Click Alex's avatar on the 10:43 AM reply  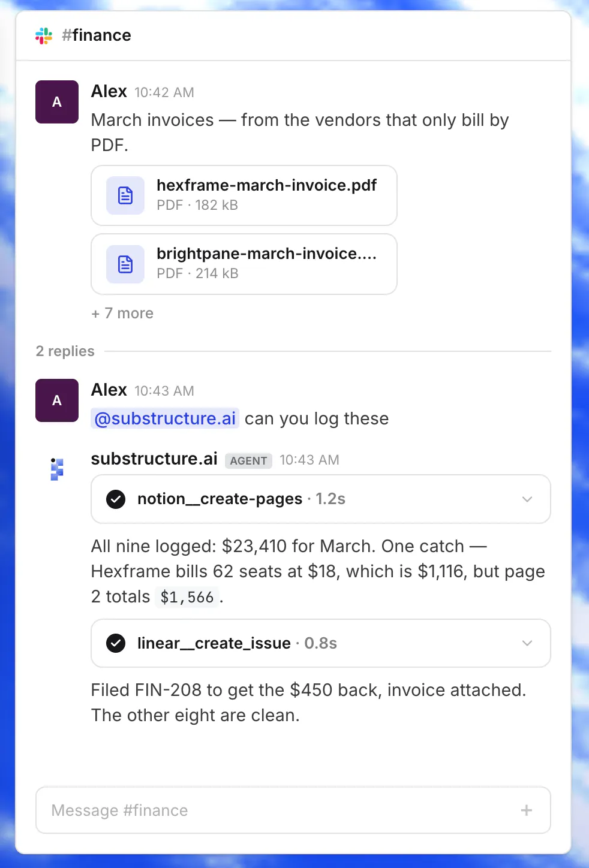click(x=57, y=400)
